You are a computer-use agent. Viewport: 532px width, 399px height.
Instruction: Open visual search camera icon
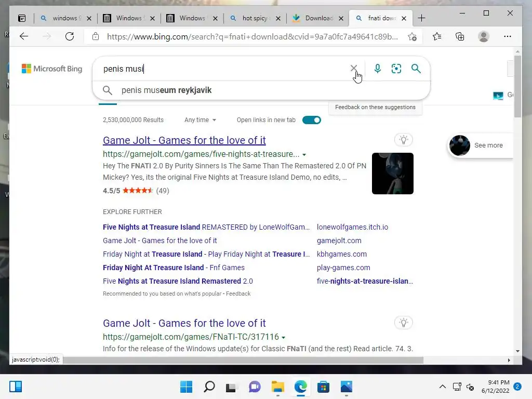396,69
